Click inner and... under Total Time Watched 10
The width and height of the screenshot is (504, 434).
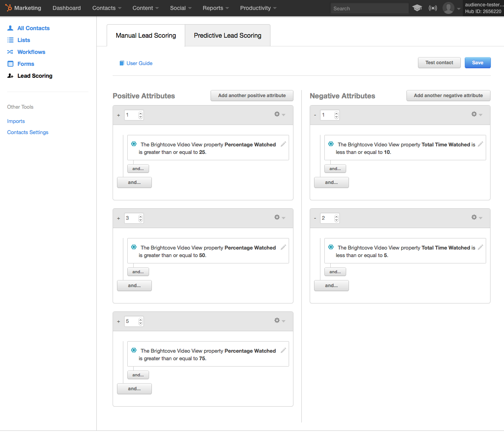pyautogui.click(x=335, y=169)
